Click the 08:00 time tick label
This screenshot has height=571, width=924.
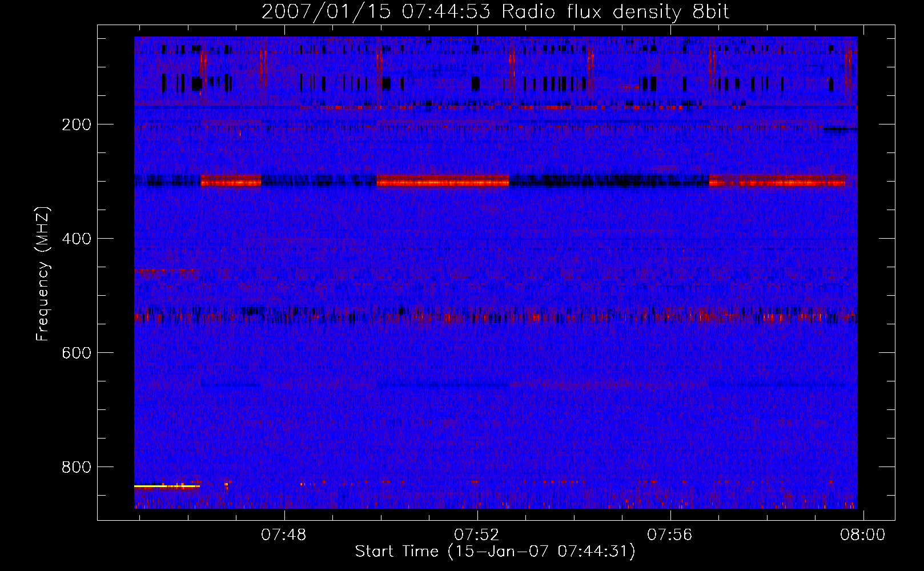[x=862, y=535]
